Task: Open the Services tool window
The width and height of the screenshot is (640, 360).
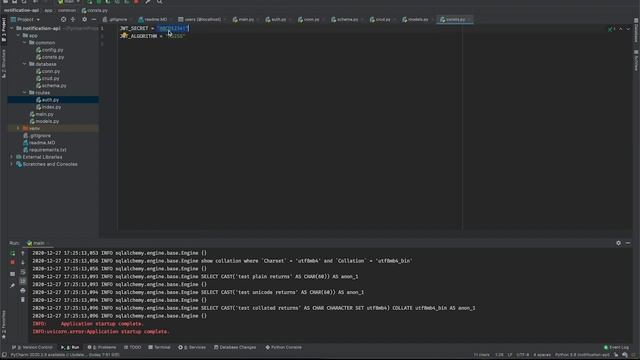Action: [x=192, y=347]
